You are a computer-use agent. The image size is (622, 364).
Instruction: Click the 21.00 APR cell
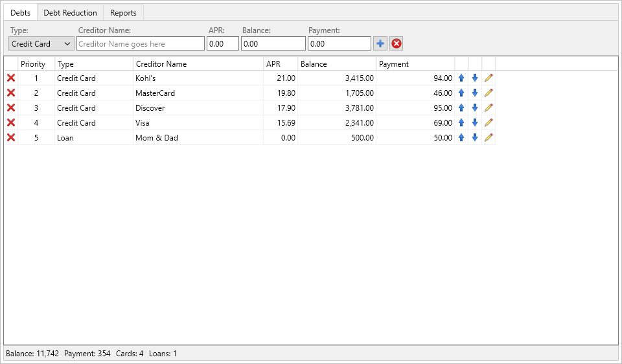pos(281,78)
